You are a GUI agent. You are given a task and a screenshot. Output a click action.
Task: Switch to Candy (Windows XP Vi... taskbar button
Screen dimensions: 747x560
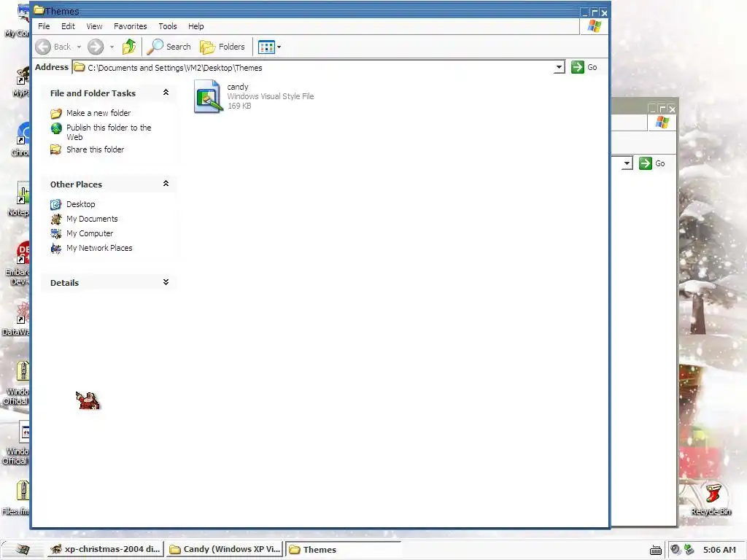[225, 549]
